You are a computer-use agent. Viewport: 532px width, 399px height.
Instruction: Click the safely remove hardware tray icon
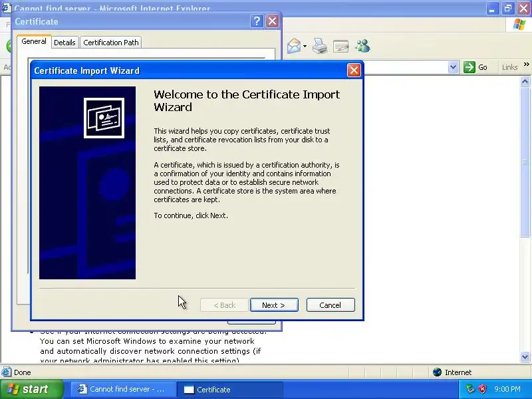pos(470,389)
